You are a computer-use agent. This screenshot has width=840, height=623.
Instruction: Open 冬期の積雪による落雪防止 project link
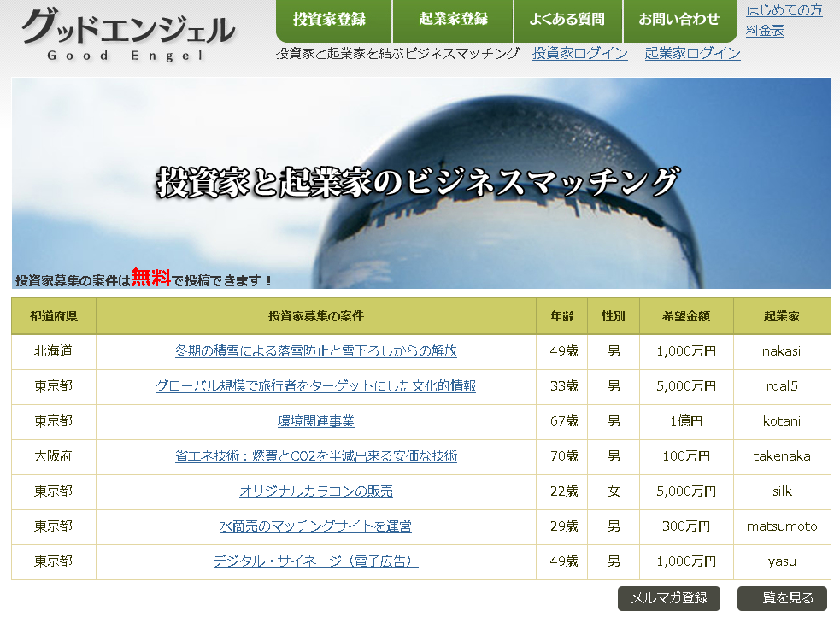(316, 351)
